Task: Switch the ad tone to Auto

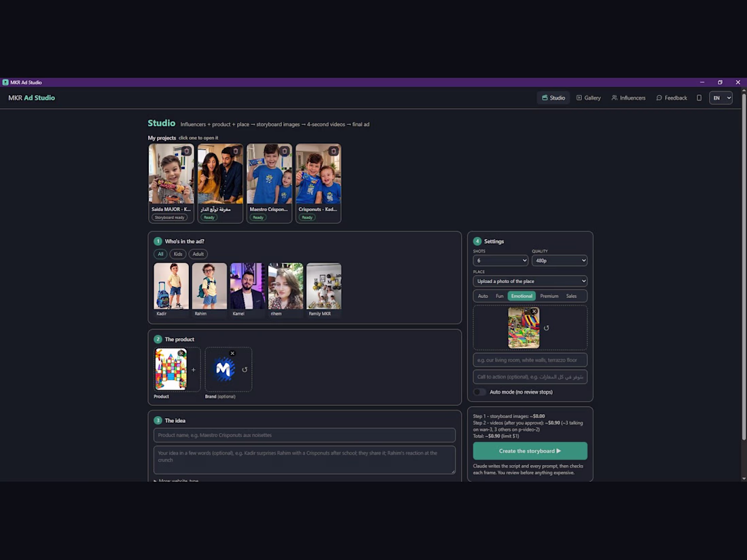Action: 483,296
